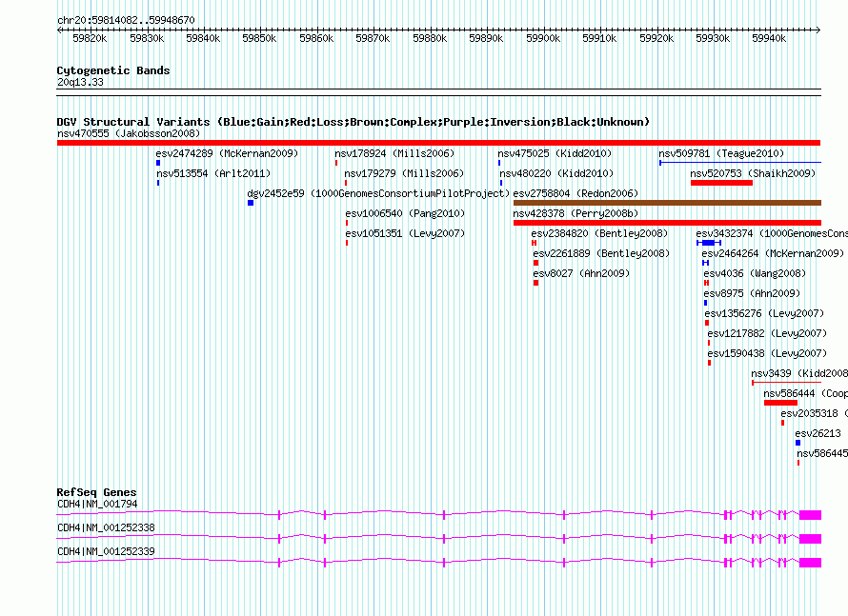This screenshot has height=616, width=848.
Task: Open esv8975 (Ahn2009) variant label
Action: tap(753, 293)
